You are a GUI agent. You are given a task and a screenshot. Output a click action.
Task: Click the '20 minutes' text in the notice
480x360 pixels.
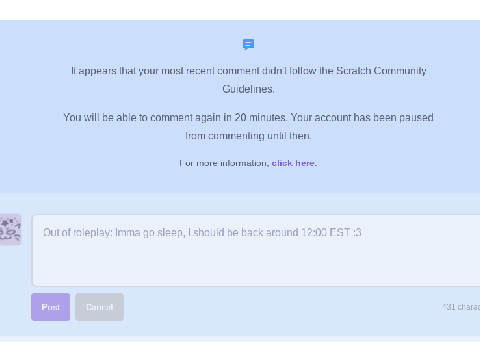260,118
